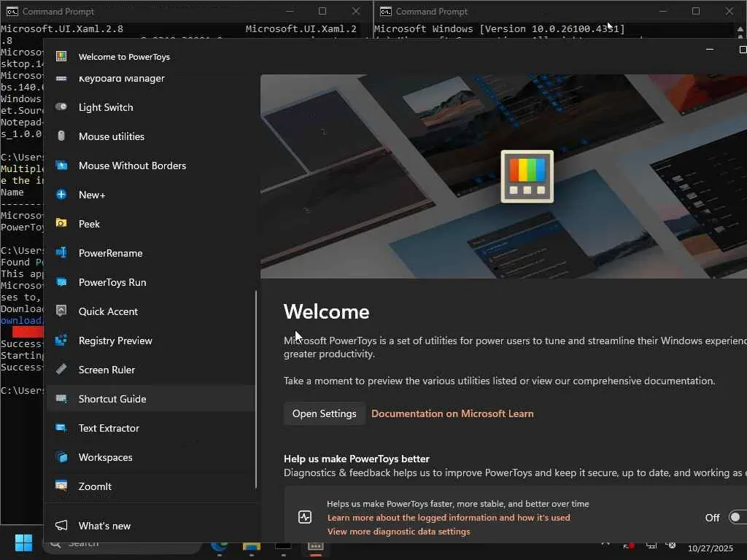Click the diagnostics heartbeat icon
Screen dimensions: 747x560
[x=305, y=517]
